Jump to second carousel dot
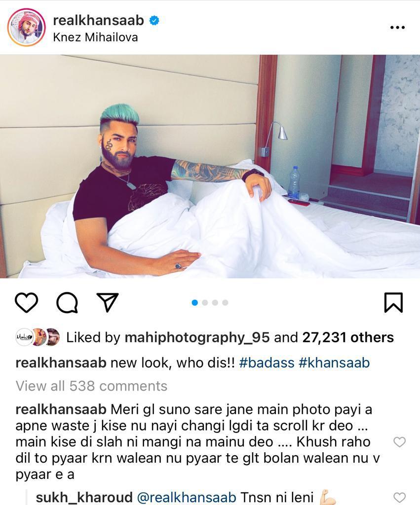 coord(205,303)
